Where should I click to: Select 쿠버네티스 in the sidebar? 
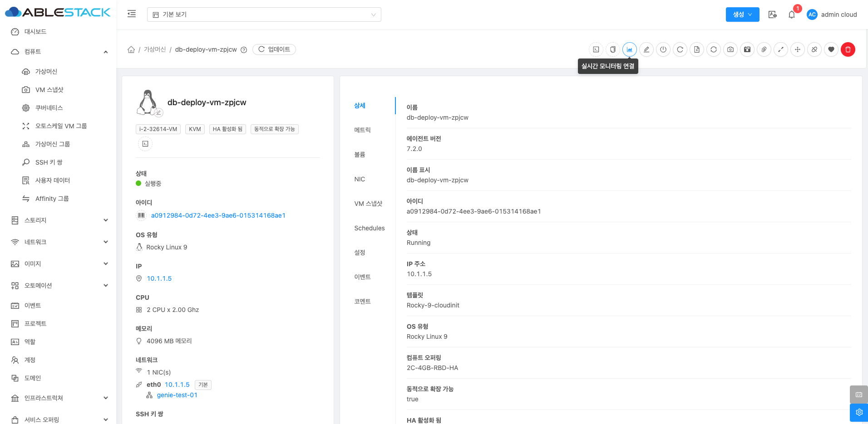click(49, 108)
